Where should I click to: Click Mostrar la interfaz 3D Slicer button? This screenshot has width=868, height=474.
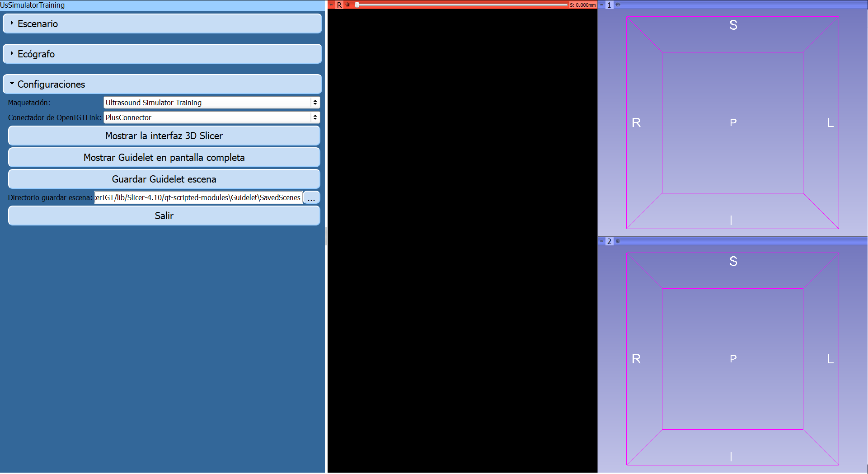(164, 136)
